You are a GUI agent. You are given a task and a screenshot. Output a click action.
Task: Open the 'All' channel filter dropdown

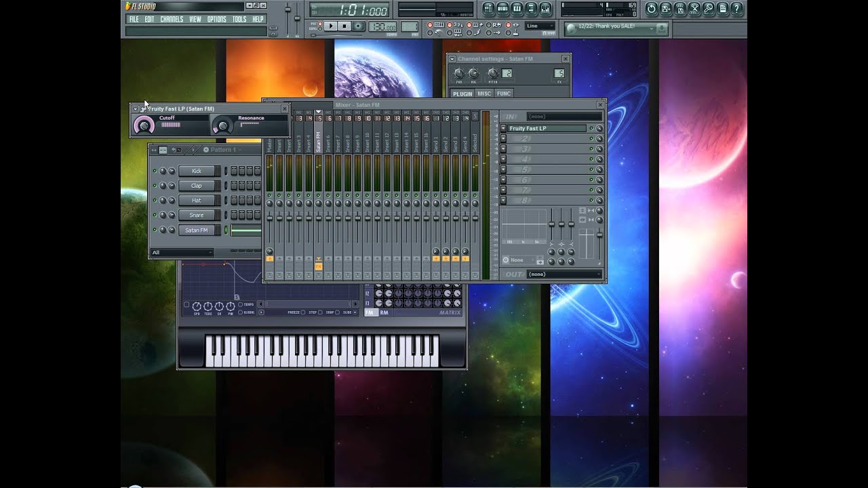(x=182, y=253)
